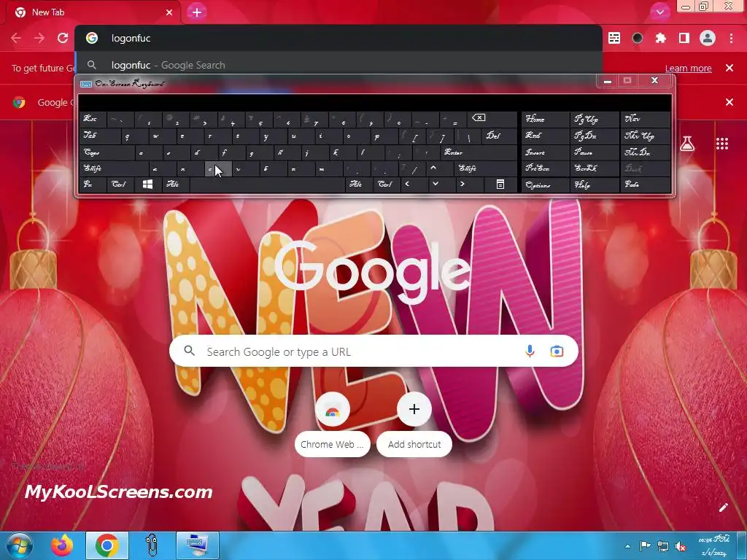Open the Google apps grid

[x=721, y=144]
